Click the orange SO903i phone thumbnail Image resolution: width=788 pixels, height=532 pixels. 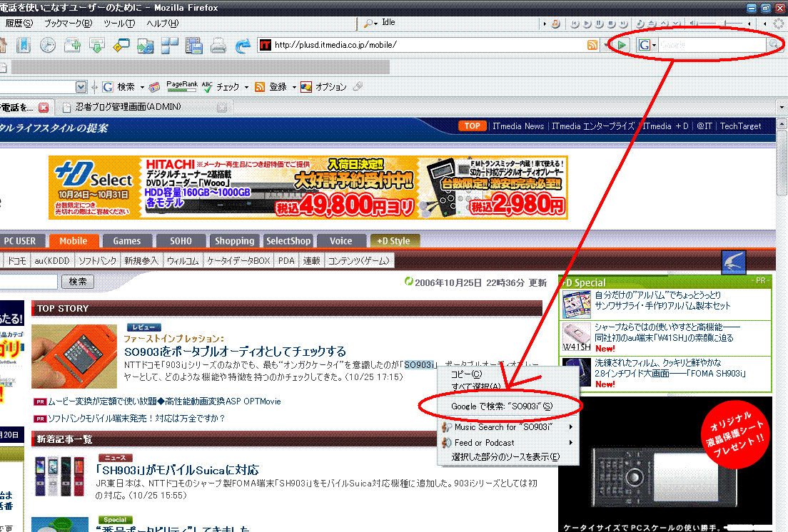pyautogui.click(x=74, y=357)
